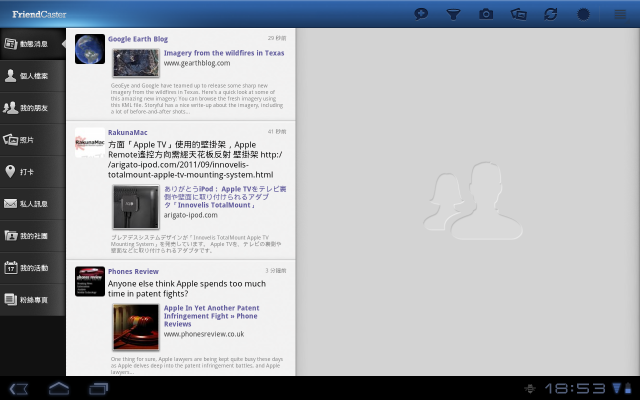
Task: Open 照片 photos section
Action: pyautogui.click(x=33, y=140)
